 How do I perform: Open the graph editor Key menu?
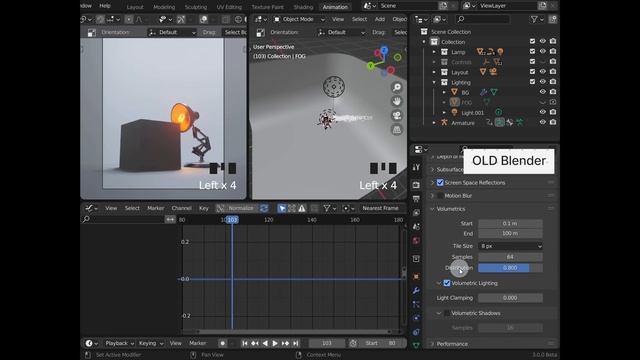204,208
